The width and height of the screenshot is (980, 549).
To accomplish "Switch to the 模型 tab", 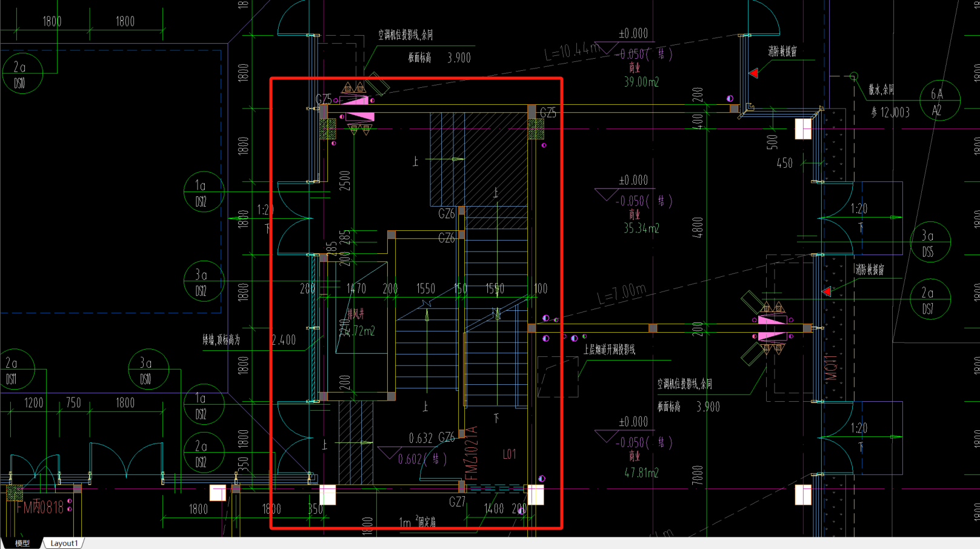I will tap(22, 544).
